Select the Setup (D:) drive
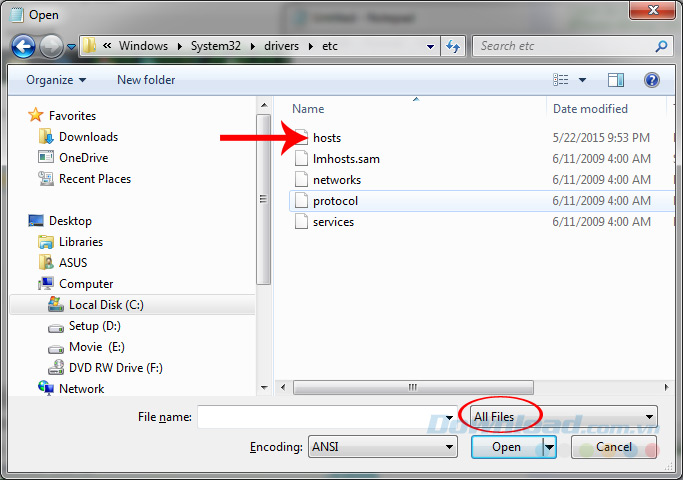 95,326
